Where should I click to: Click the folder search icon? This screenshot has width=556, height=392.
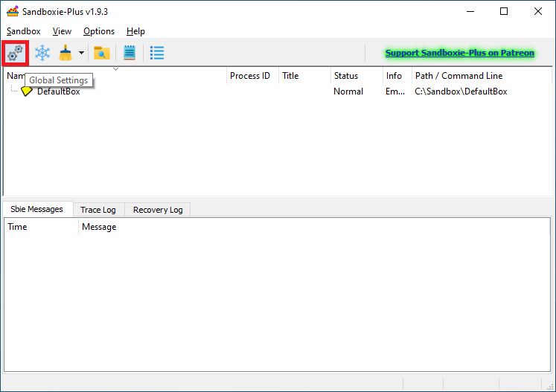click(x=102, y=53)
